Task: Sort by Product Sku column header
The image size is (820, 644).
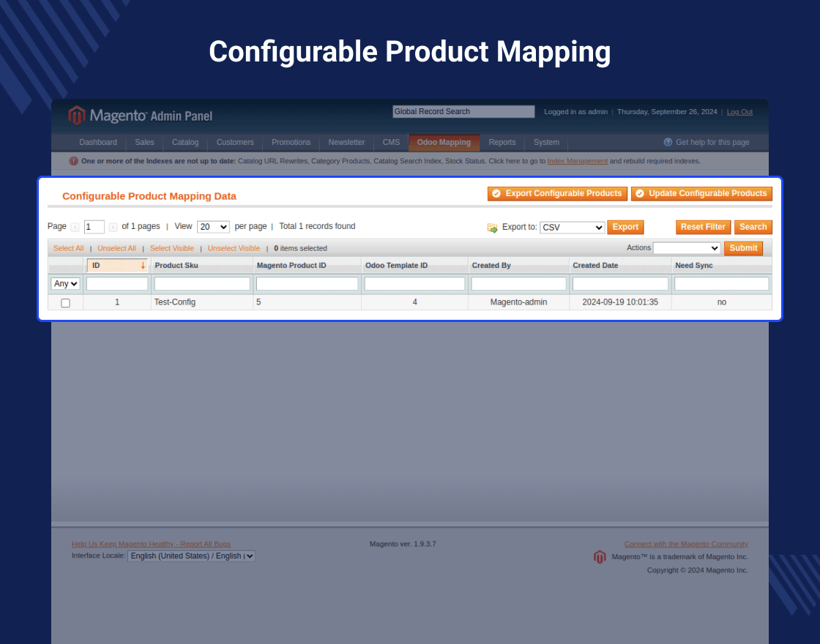Action: coord(176,266)
